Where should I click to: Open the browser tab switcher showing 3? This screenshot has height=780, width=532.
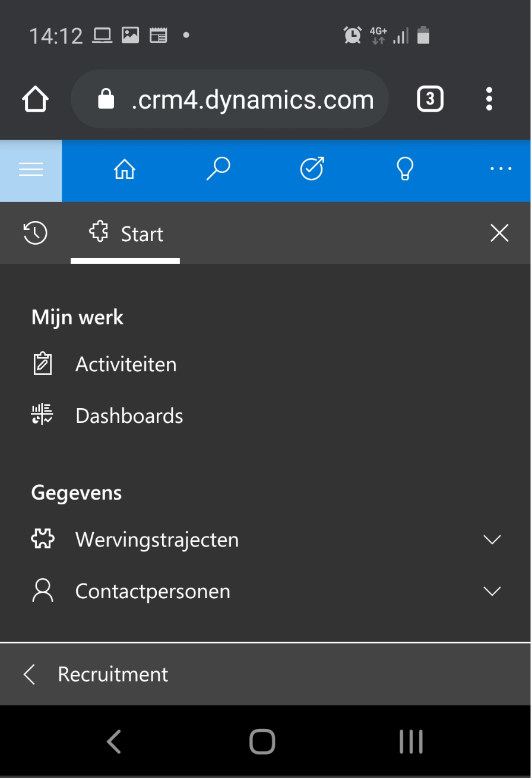tap(430, 99)
